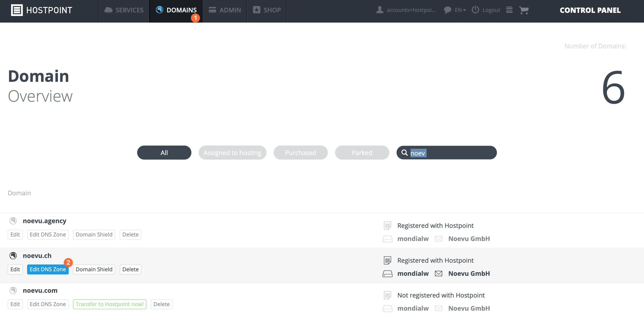Select the Parked filter option
The image size is (644, 316).
coord(362,152)
